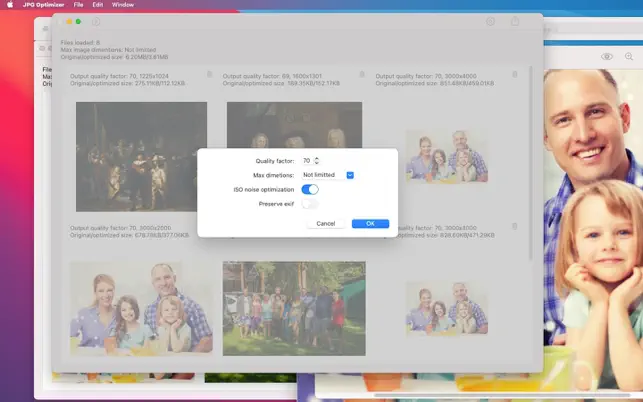Select the outdoor group photo thumbnail

[294, 308]
